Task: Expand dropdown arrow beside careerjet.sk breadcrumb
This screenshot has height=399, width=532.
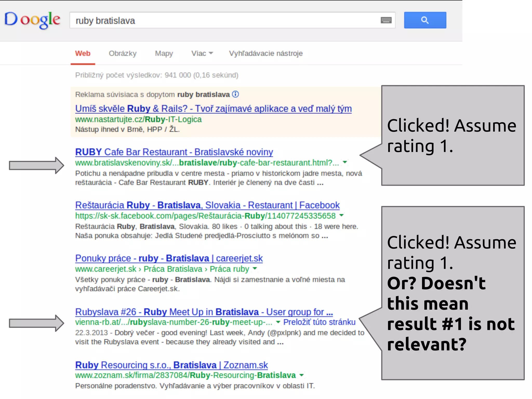Action: 255,268
